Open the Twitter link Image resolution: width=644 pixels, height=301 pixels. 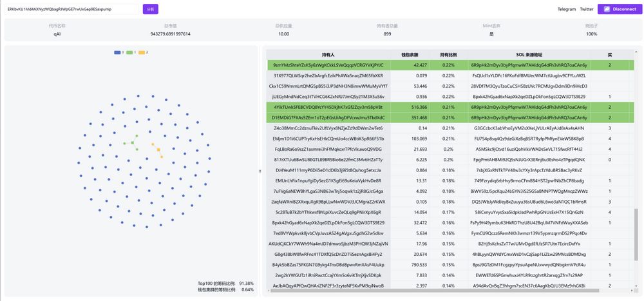[587, 9]
